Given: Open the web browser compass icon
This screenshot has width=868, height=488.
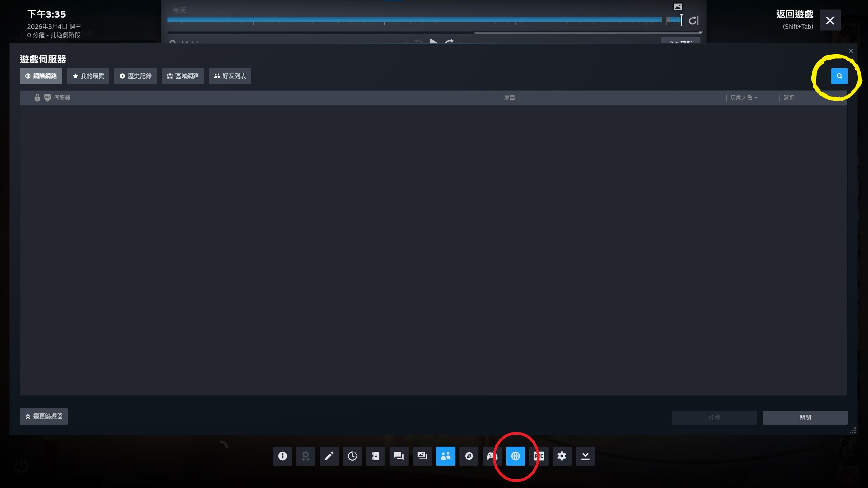Looking at the screenshot, I should [469, 456].
